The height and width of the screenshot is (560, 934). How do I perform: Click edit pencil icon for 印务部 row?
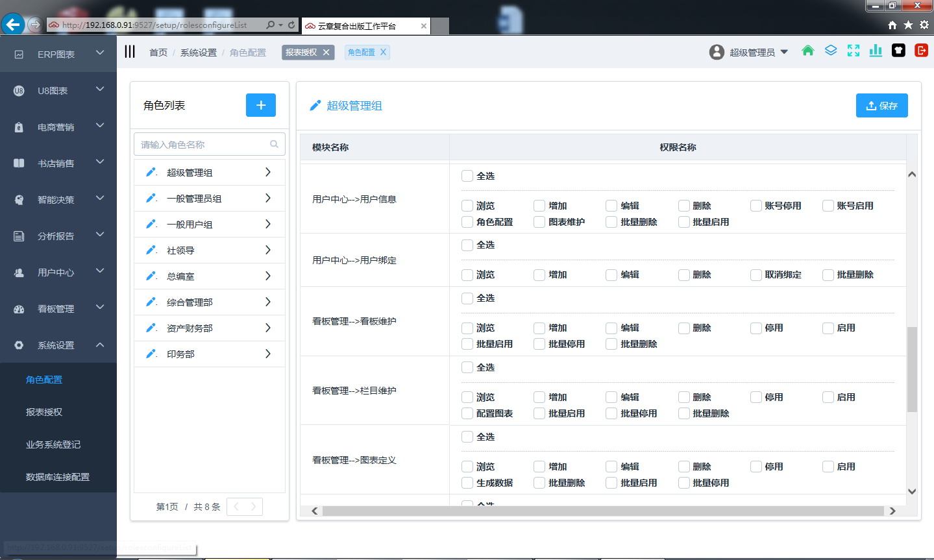pos(151,354)
